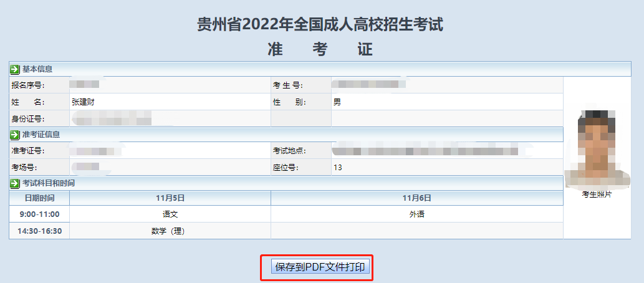Click the seat number value 13
The image size is (644, 283).
(338, 167)
